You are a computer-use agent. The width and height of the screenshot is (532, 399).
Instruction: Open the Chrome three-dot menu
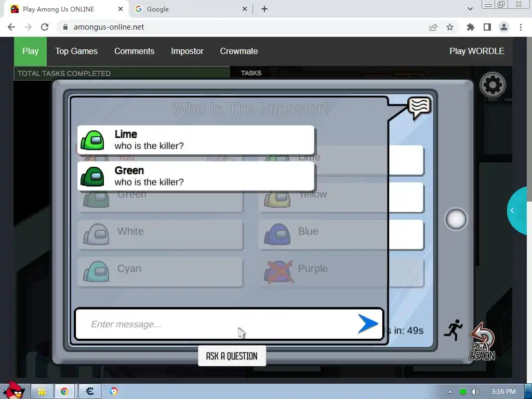521,27
